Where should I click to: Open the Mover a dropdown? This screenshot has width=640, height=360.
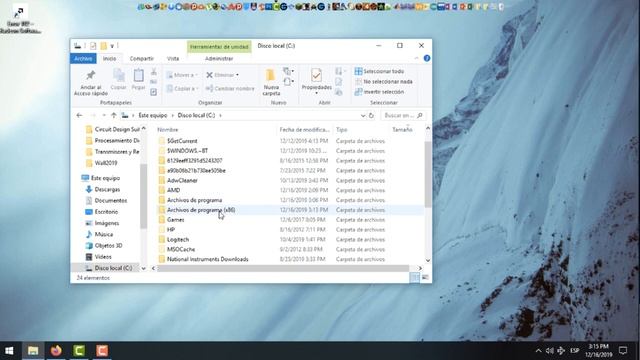[x=182, y=75]
